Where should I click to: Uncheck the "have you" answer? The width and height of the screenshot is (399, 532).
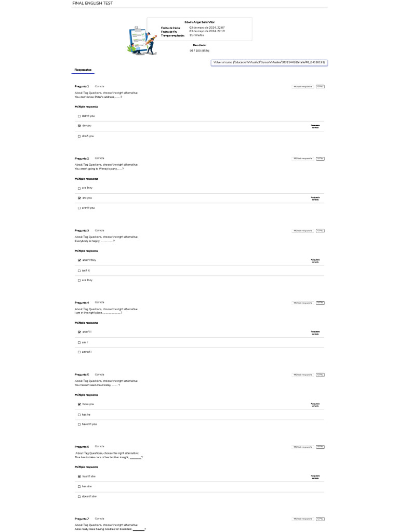79,404
